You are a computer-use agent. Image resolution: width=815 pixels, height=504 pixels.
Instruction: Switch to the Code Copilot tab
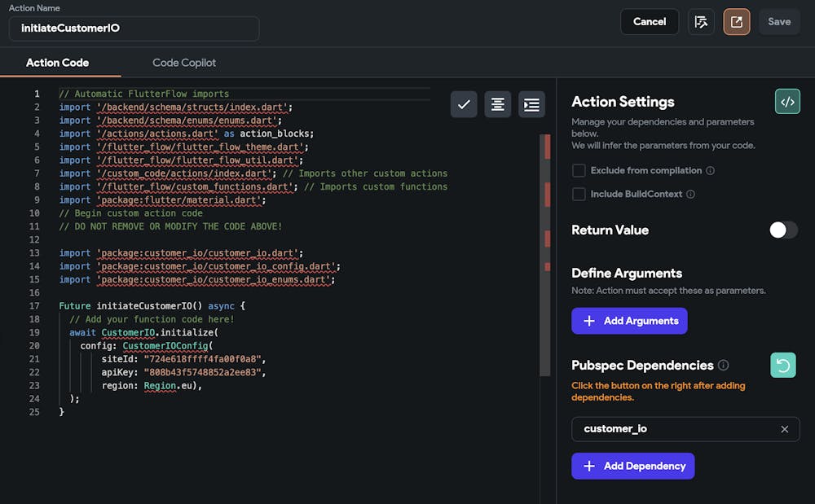[x=184, y=63]
